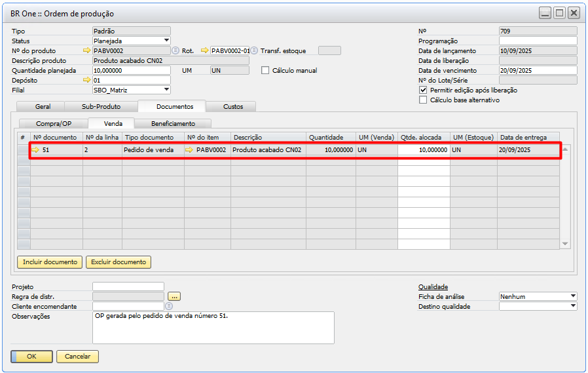The width and height of the screenshot is (588, 373).
Task: Open the lookup list icon after Rot. field
Action: click(254, 50)
